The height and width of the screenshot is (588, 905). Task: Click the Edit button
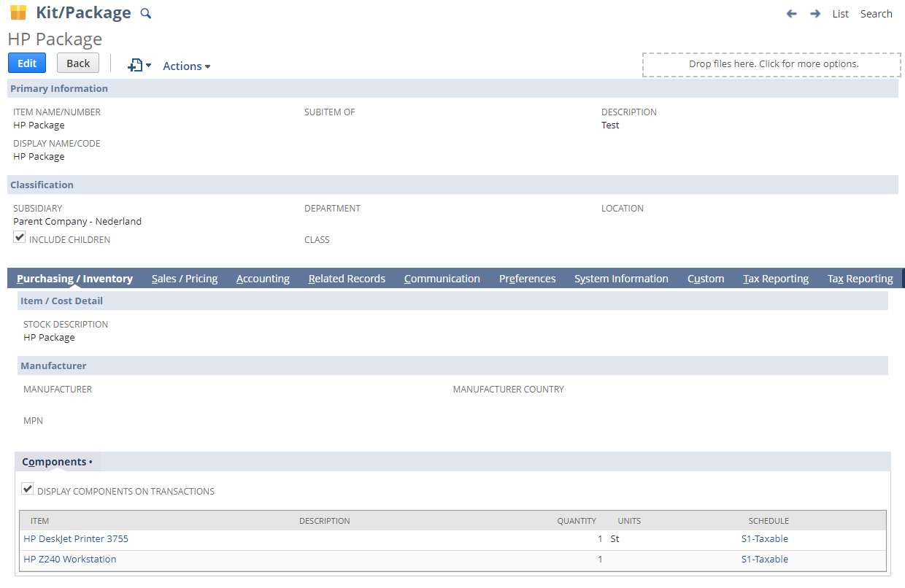(27, 63)
